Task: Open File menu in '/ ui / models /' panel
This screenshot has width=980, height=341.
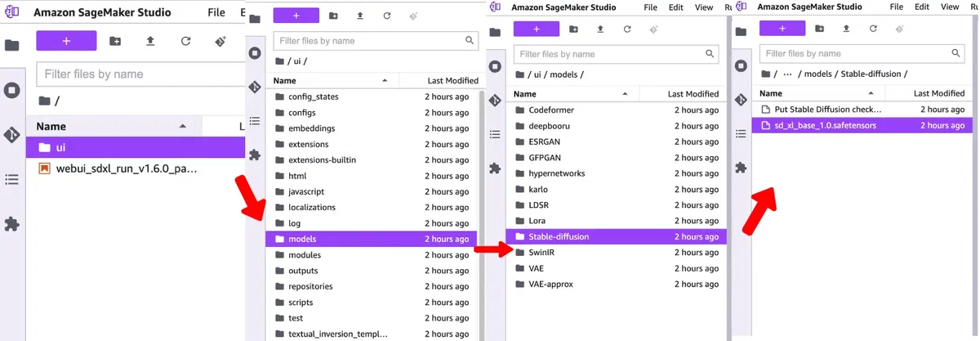Action: [650, 7]
